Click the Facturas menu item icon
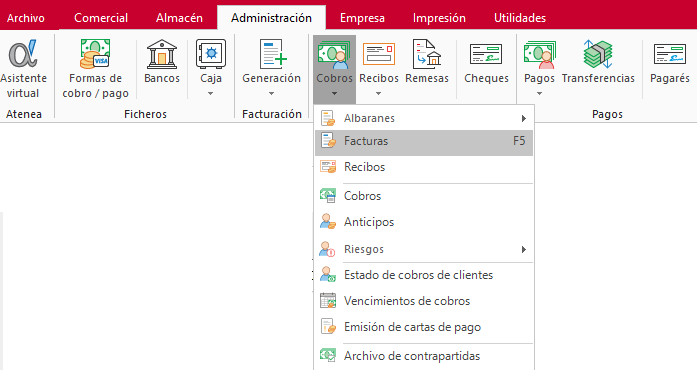The width and height of the screenshot is (697, 370). click(328, 141)
